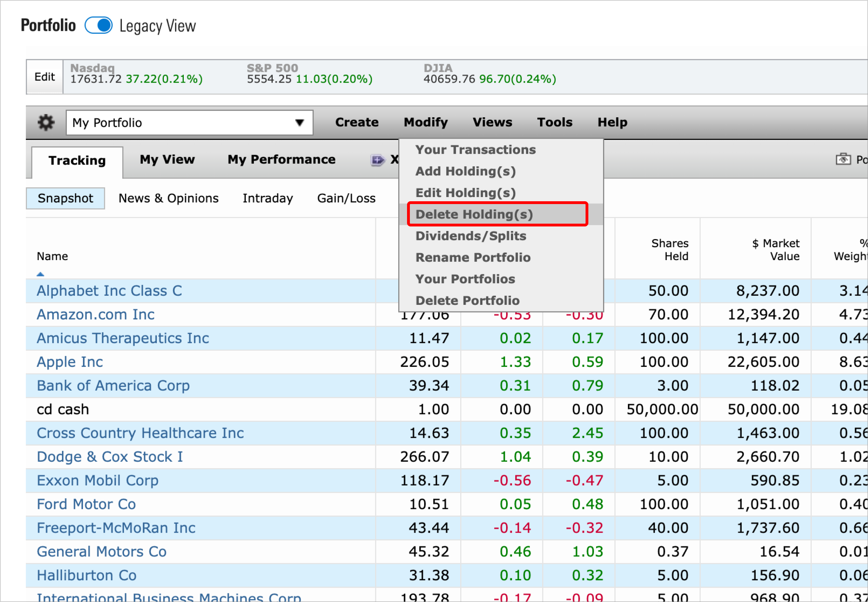Screen dimensions: 868x602
Task: Choose Rename Portfolio menu entry
Action: pyautogui.click(x=473, y=257)
